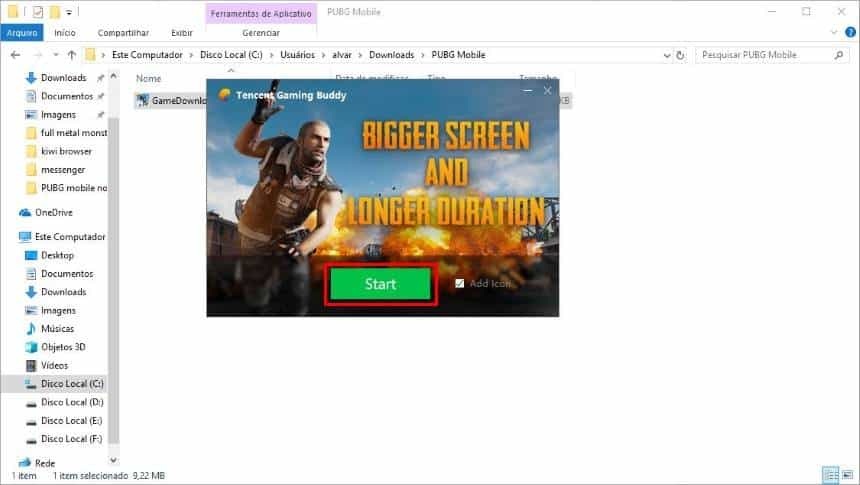Image resolution: width=860 pixels, height=485 pixels.
Task: Click the Tencent Gaming Buddy logo icon
Action: point(224,94)
